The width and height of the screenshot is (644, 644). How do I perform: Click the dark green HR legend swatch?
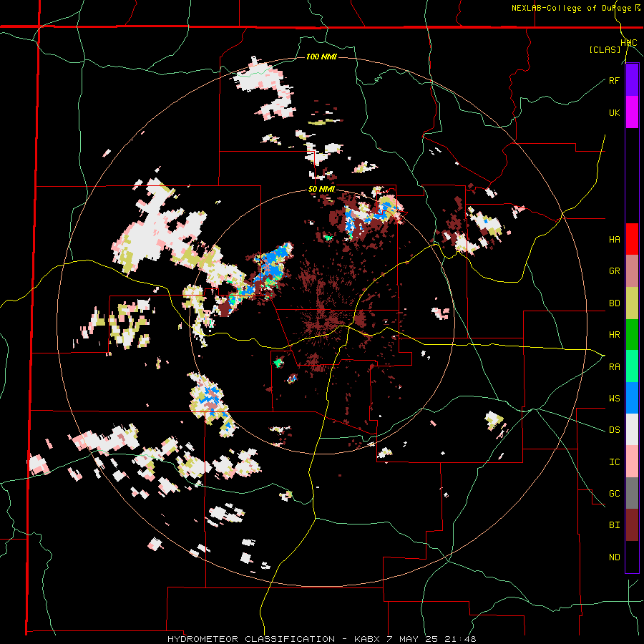click(632, 335)
